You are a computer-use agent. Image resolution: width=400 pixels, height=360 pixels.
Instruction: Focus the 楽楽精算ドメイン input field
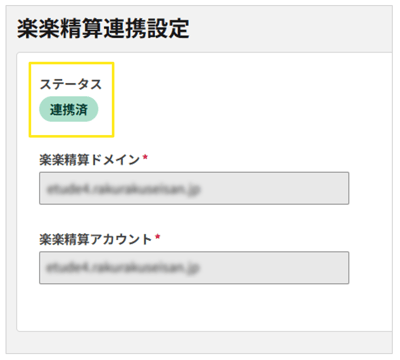coord(194,188)
